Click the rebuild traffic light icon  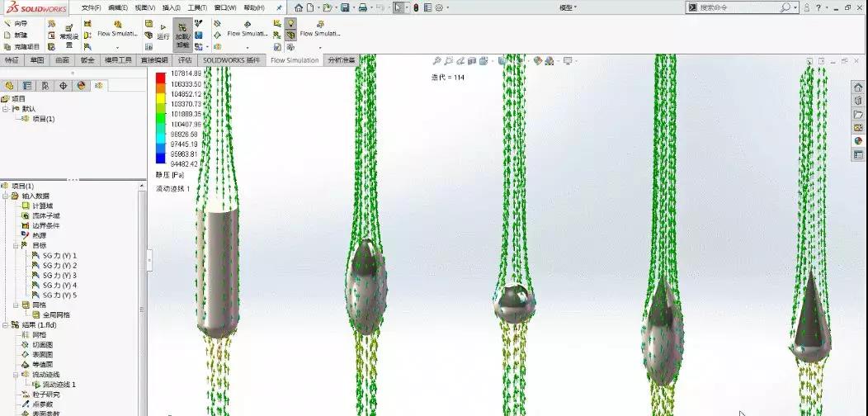click(415, 7)
